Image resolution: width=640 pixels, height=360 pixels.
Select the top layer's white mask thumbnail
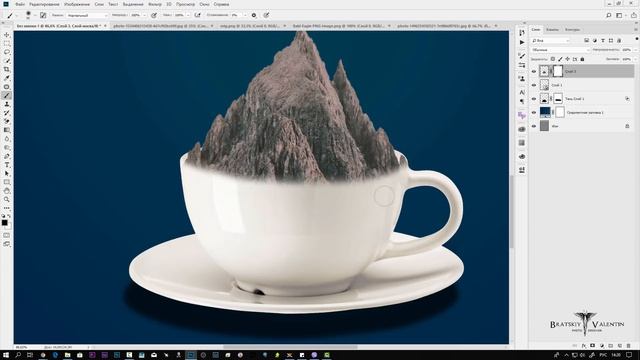tap(558, 71)
